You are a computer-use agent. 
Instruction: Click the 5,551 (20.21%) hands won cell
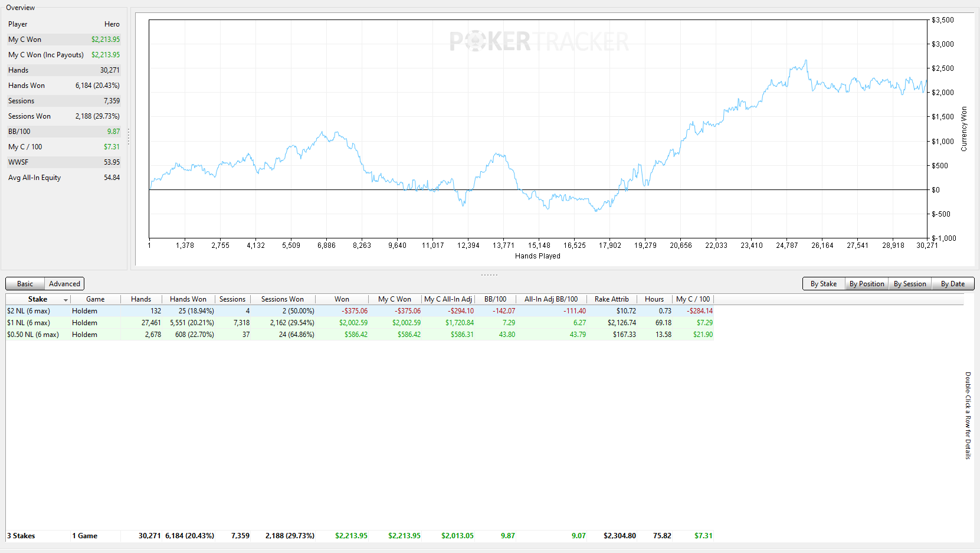192,323
